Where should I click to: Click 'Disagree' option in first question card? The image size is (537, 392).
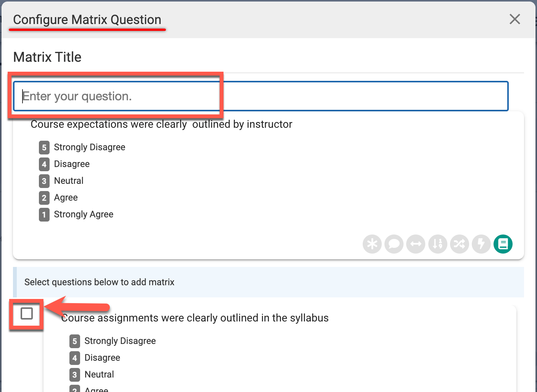click(x=72, y=164)
